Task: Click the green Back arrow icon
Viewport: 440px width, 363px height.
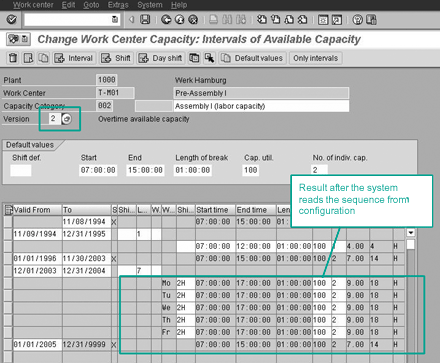Action: click(166, 20)
